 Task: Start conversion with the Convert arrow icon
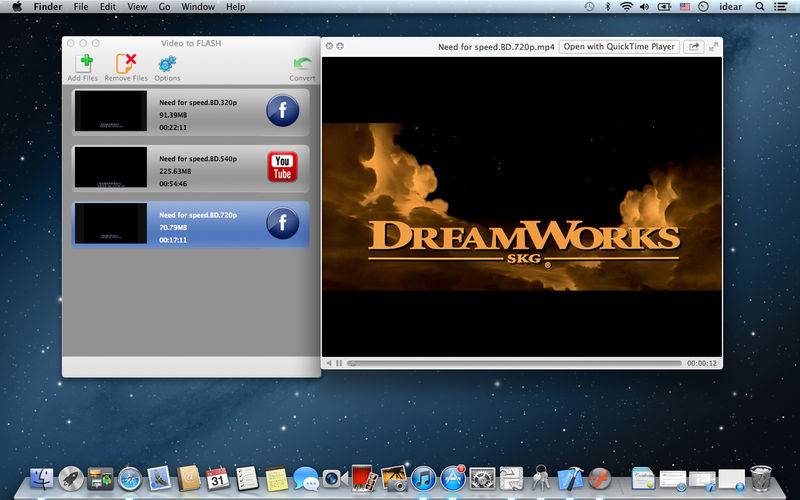click(302, 64)
